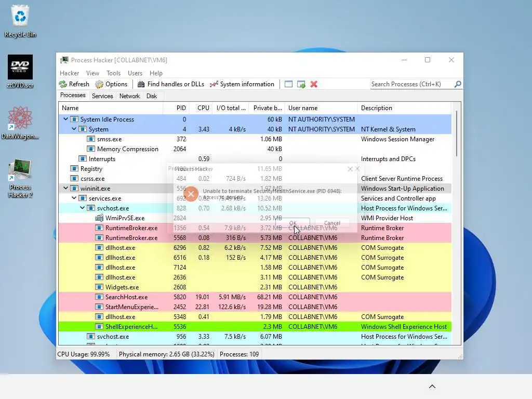Click the process list vertical scrollbar
The height and width of the screenshot is (399, 532).
click(x=456, y=134)
